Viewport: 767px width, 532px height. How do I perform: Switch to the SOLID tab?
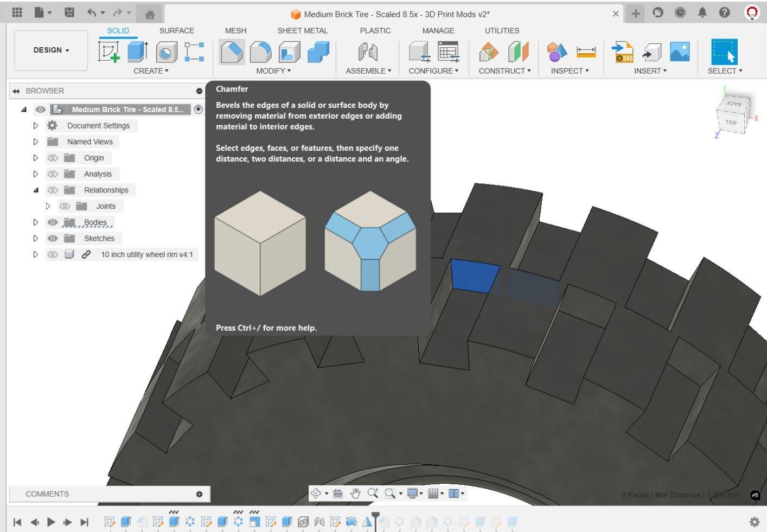118,31
